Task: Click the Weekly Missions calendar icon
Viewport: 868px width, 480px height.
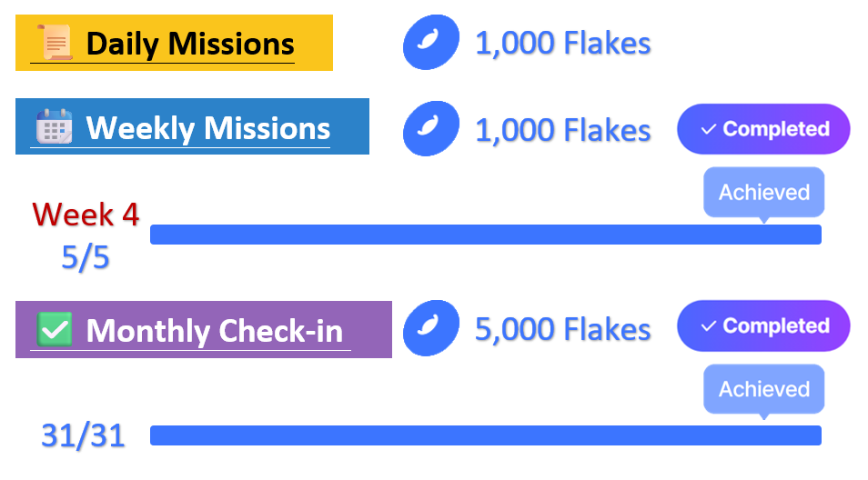Action: 54,127
